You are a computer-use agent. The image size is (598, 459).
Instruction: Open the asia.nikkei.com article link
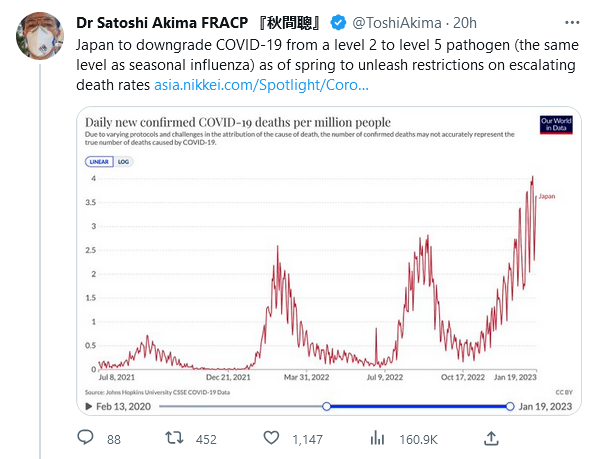[261, 85]
